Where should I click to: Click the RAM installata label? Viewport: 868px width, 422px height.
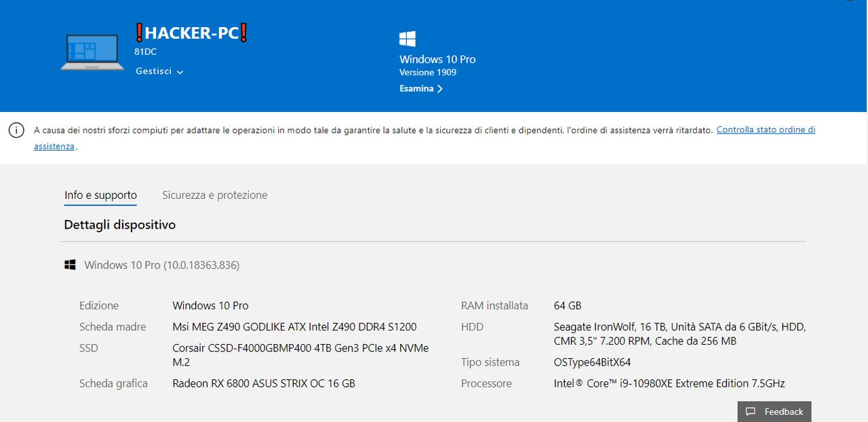pyautogui.click(x=494, y=306)
